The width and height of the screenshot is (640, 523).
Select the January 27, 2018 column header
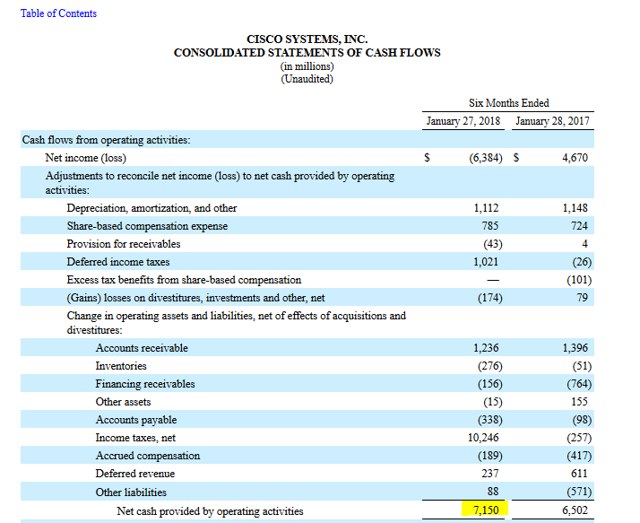463,122
